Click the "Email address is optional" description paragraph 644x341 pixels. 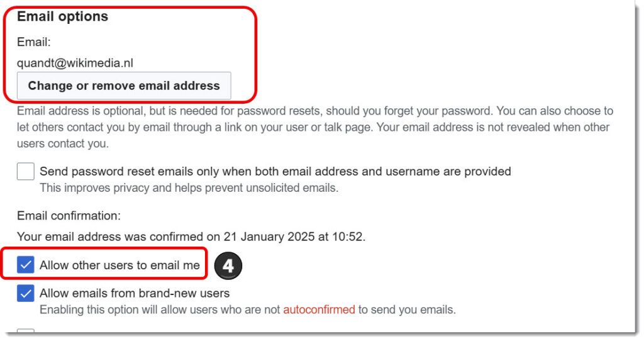315,127
